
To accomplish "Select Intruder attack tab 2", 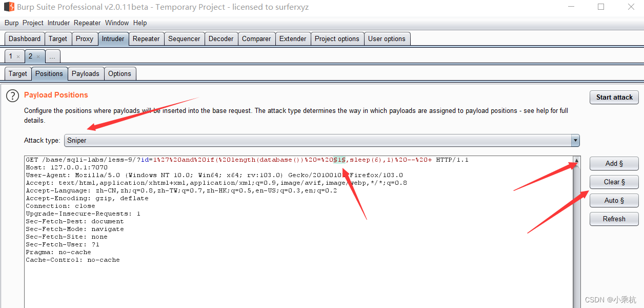I will (x=31, y=56).
